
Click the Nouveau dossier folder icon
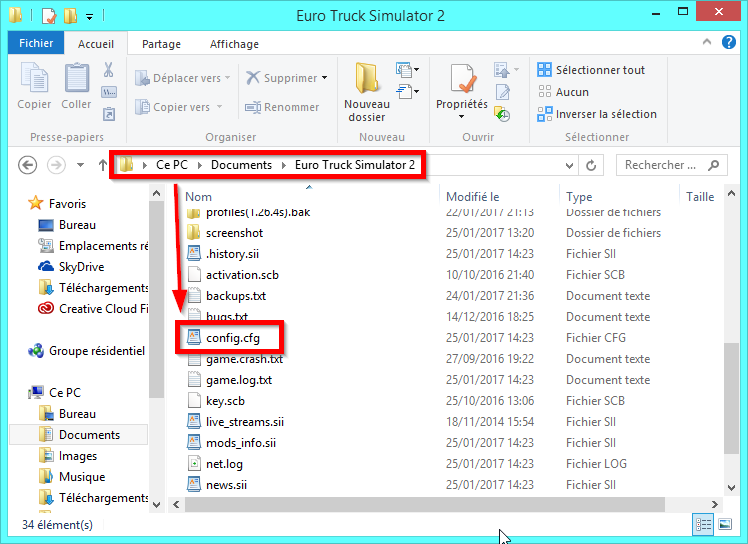coord(366,77)
